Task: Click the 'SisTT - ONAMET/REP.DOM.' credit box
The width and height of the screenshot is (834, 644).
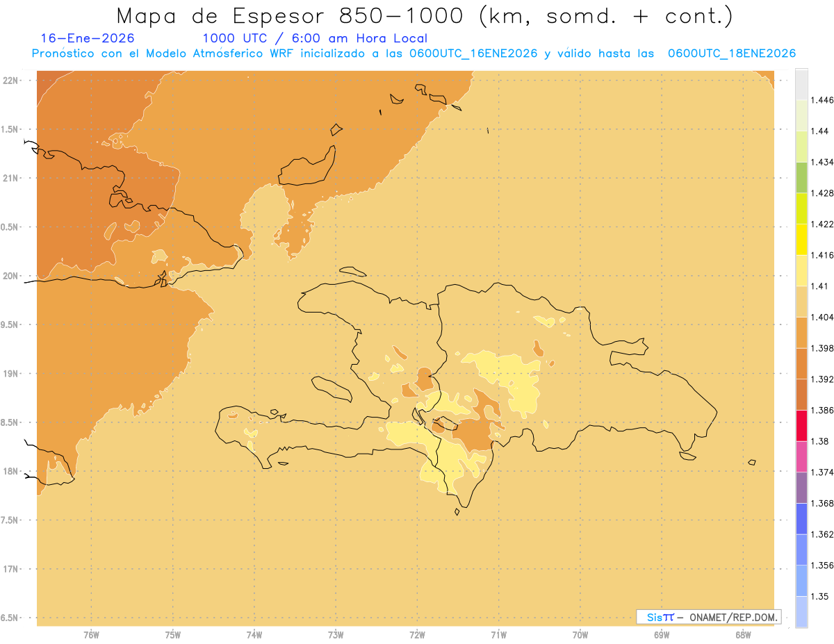Action: pyautogui.click(x=708, y=617)
